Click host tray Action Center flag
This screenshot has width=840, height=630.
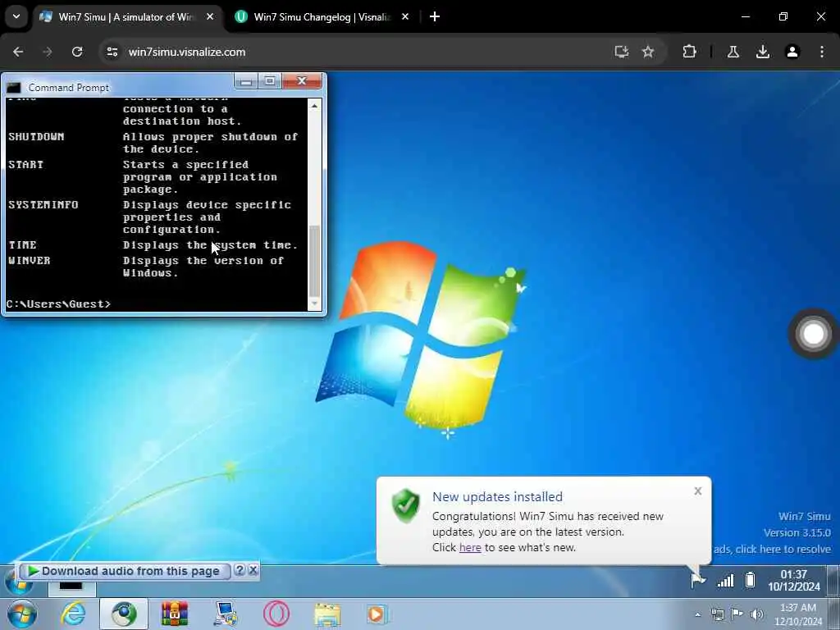tap(737, 614)
